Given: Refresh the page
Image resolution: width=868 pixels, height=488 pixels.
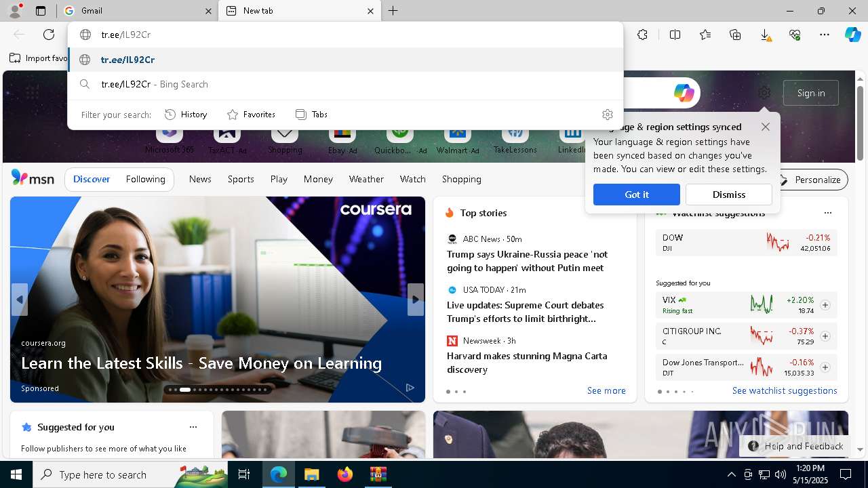Looking at the screenshot, I should point(49,35).
